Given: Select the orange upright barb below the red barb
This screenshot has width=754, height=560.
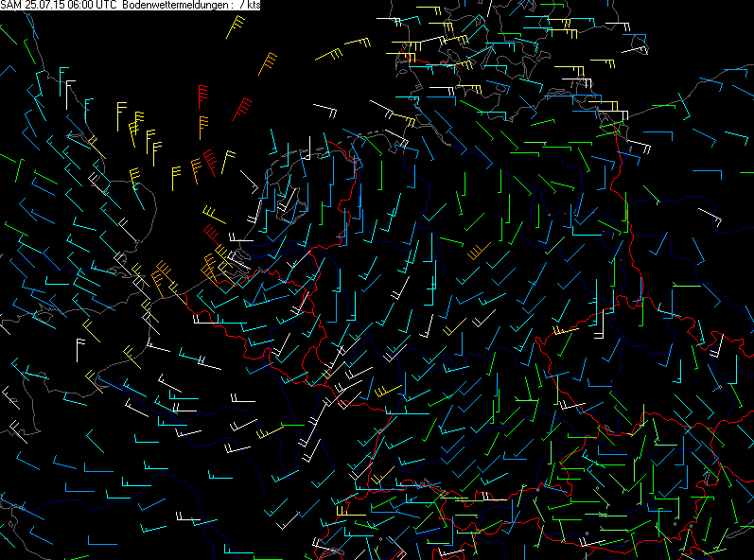Looking at the screenshot, I should pyautogui.click(x=203, y=128).
